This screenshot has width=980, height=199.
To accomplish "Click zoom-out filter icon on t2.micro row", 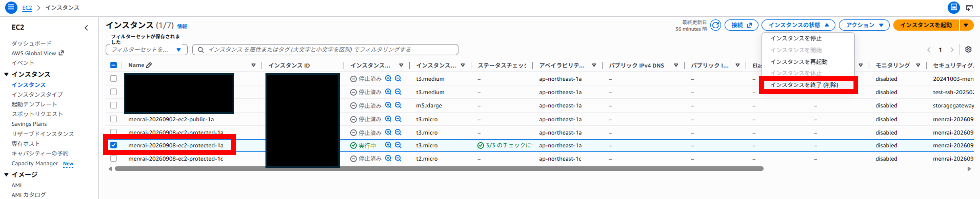I will point(398,158).
